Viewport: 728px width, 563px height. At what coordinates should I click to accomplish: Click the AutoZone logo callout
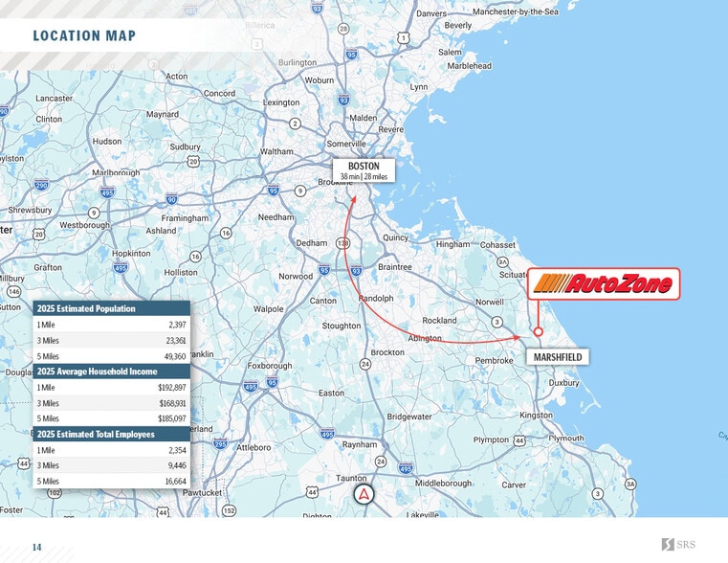pos(604,283)
